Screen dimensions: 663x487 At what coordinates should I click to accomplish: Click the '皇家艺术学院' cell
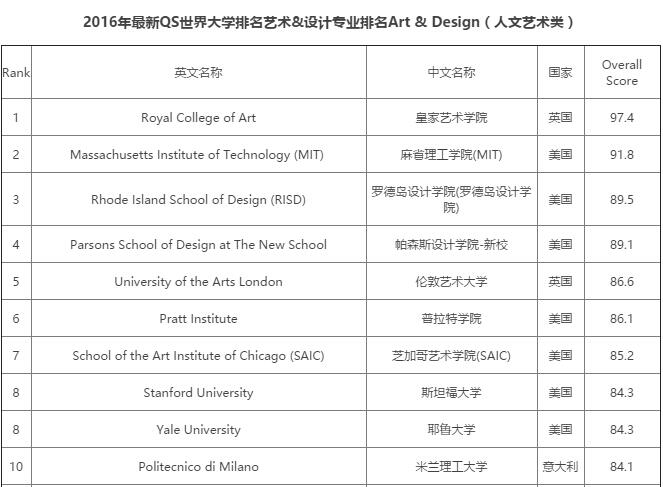451,118
